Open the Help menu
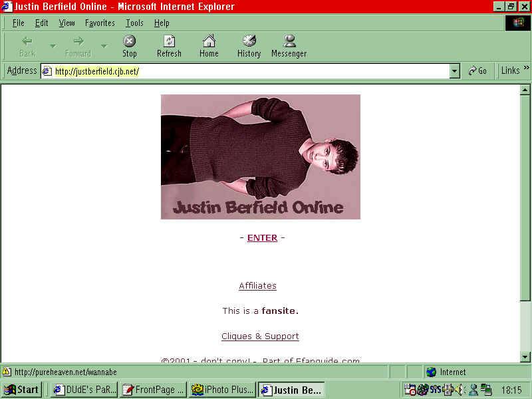The image size is (532, 399). (162, 23)
